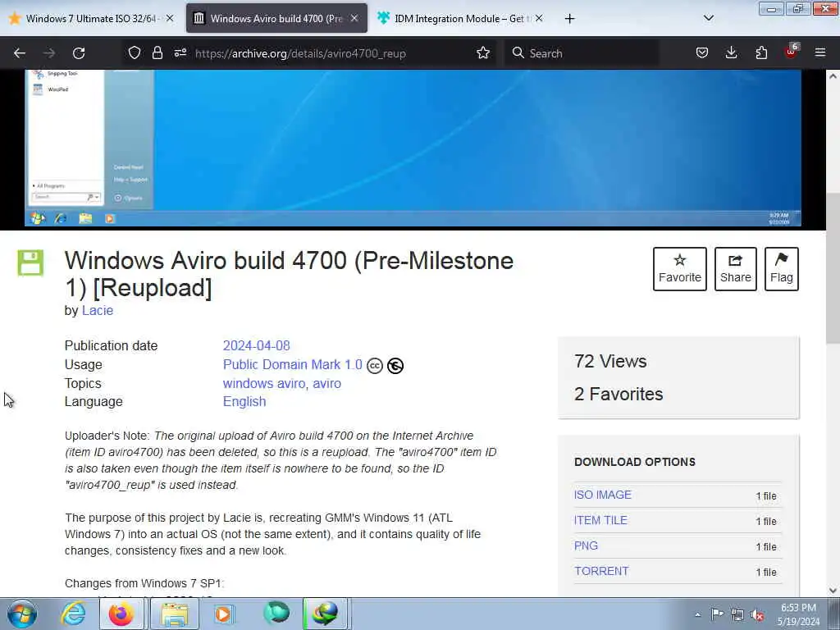Go back to previous page

(x=20, y=53)
